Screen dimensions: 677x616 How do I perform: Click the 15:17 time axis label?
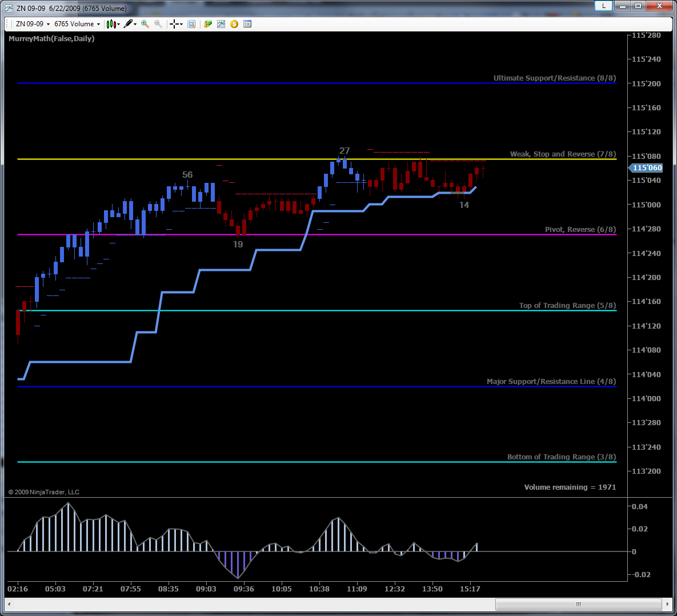point(470,589)
